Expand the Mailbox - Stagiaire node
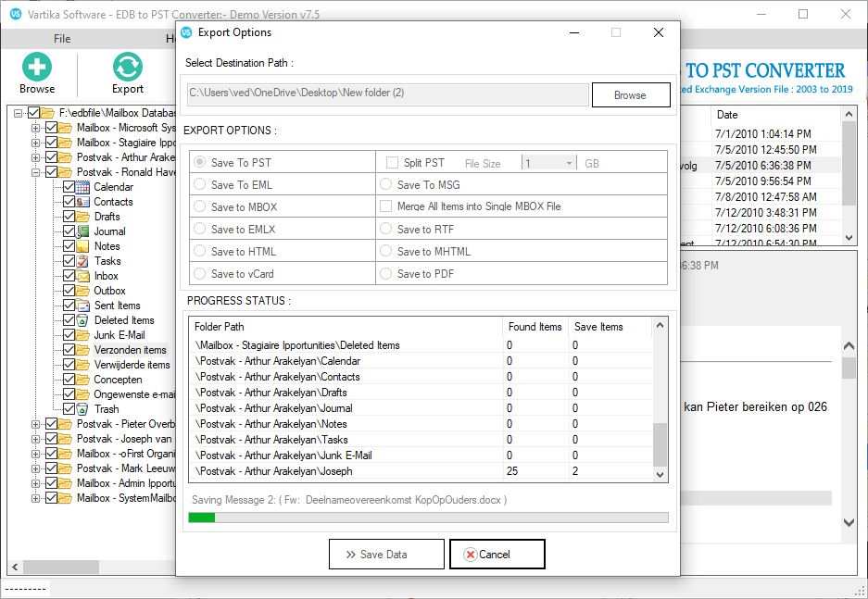Image resolution: width=868 pixels, height=599 pixels. pyautogui.click(x=35, y=143)
